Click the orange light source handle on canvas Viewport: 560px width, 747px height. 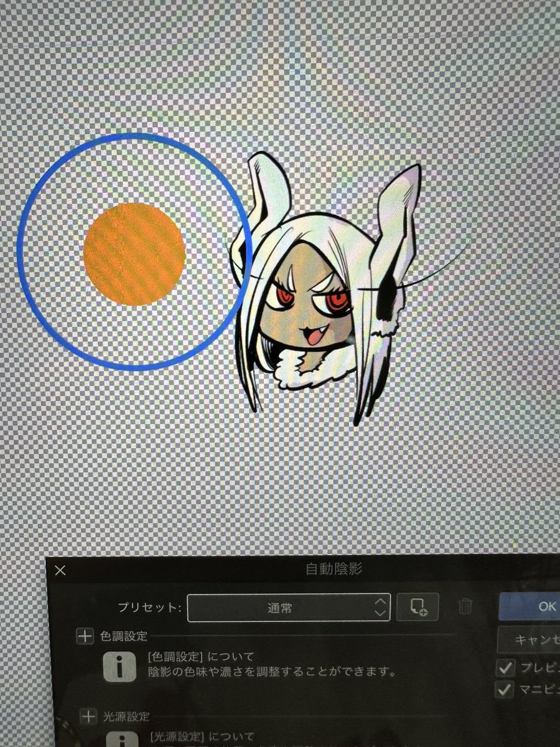pos(134,254)
